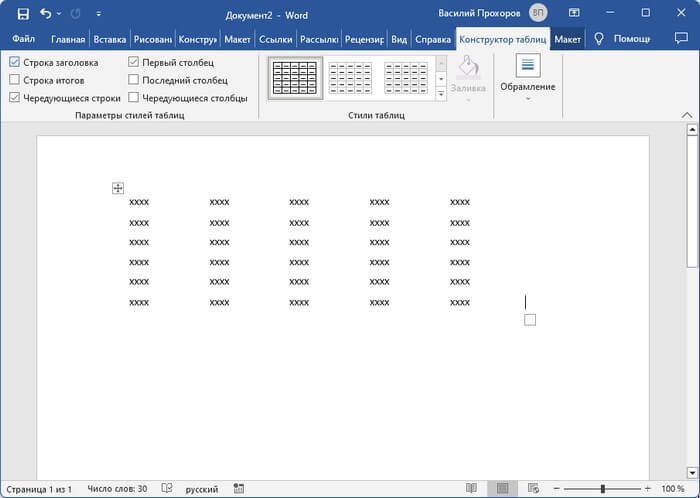Click the lightbulb Помощь icon
Screen dimensions: 700x498
[x=599, y=39]
